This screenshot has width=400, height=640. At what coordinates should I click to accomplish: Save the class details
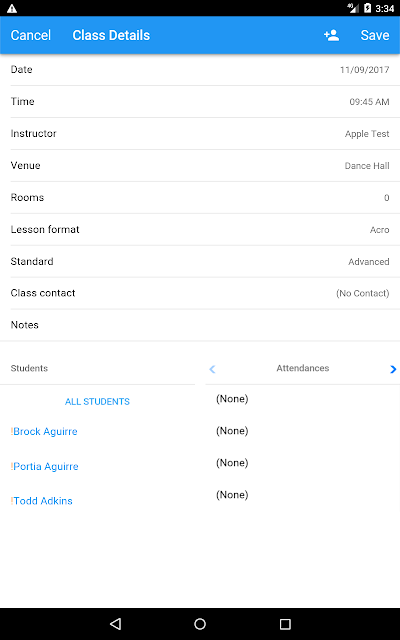375,35
